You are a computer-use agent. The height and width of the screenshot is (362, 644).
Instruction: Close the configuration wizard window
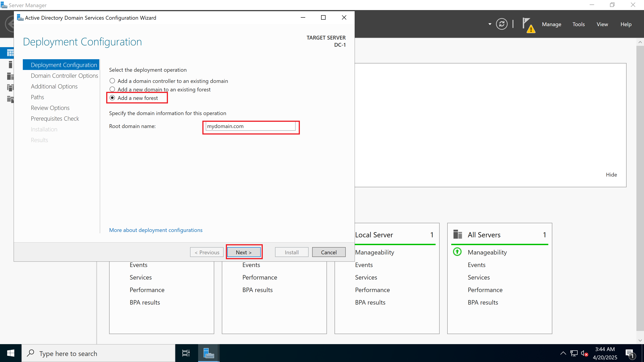(x=344, y=17)
